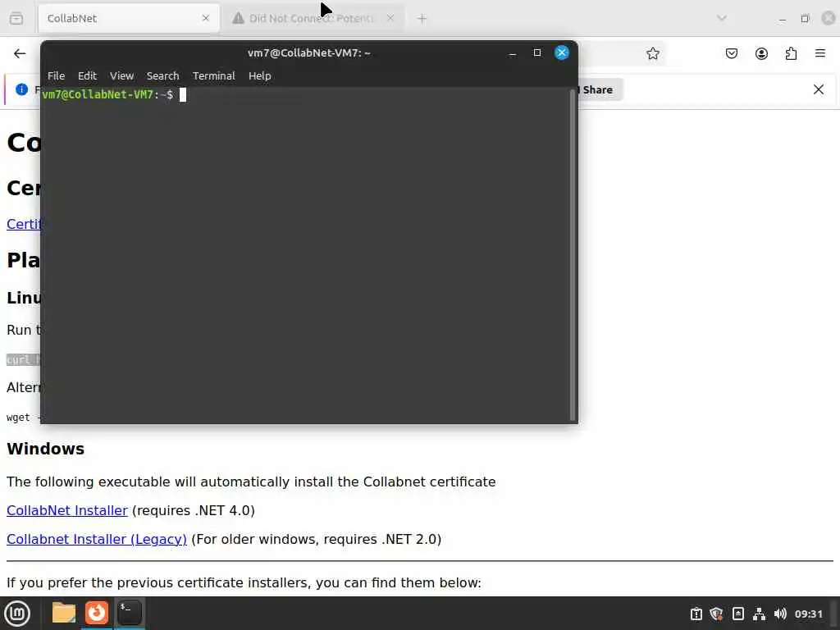
Task: Bookmark this page with the star icon
Action: tap(652, 53)
